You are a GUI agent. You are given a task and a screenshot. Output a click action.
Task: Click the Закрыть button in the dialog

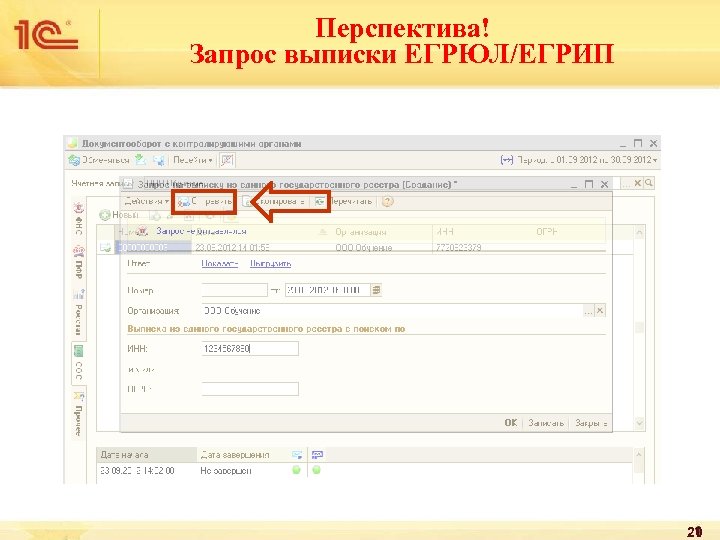pyautogui.click(x=591, y=423)
